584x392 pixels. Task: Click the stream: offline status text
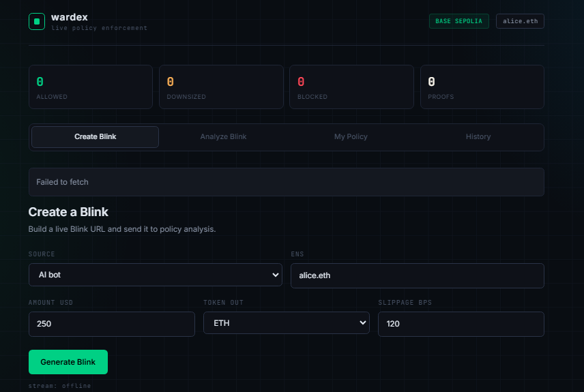pos(59,386)
